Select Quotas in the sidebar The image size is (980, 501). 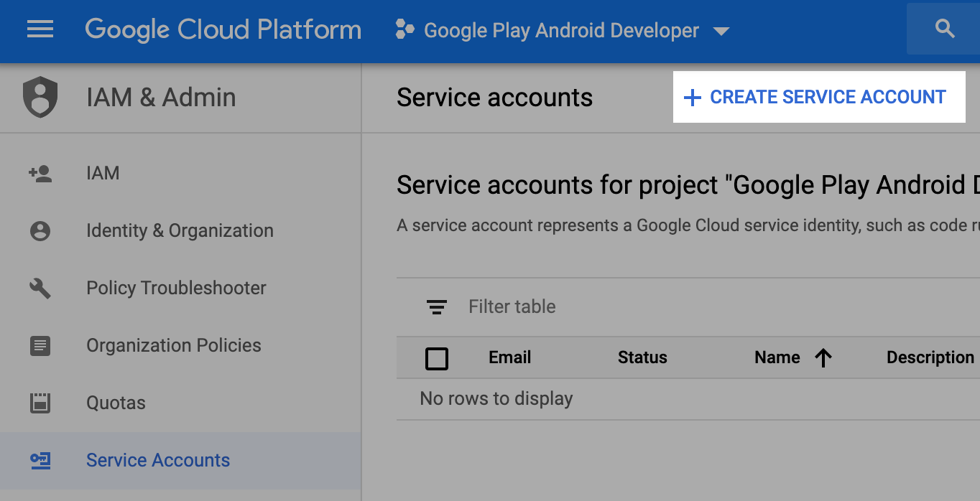pyautogui.click(x=180, y=403)
